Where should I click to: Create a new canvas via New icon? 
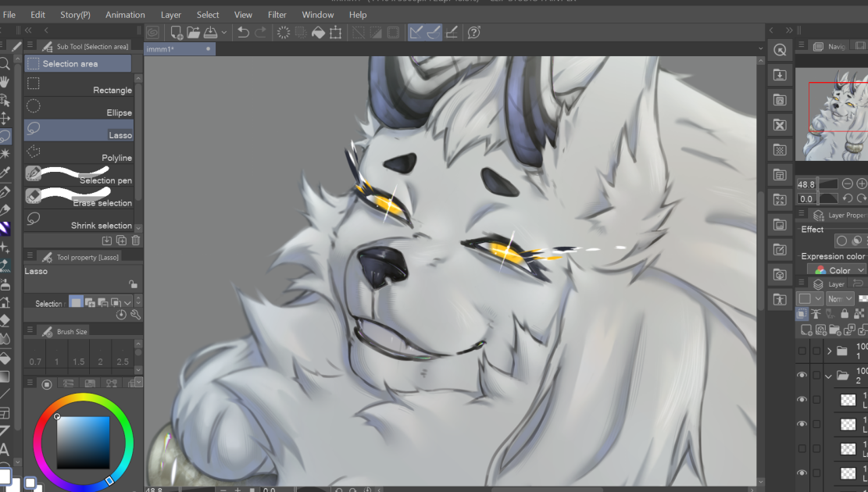point(177,33)
